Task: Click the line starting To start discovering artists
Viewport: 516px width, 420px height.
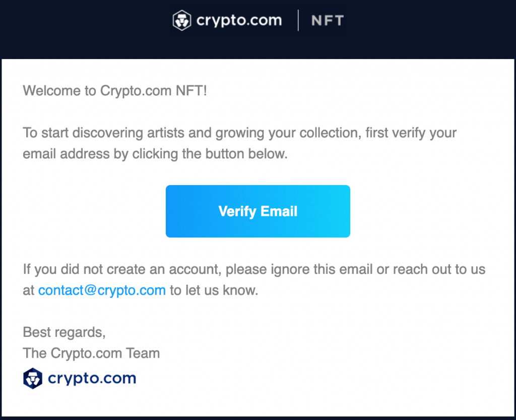Action: click(239, 133)
